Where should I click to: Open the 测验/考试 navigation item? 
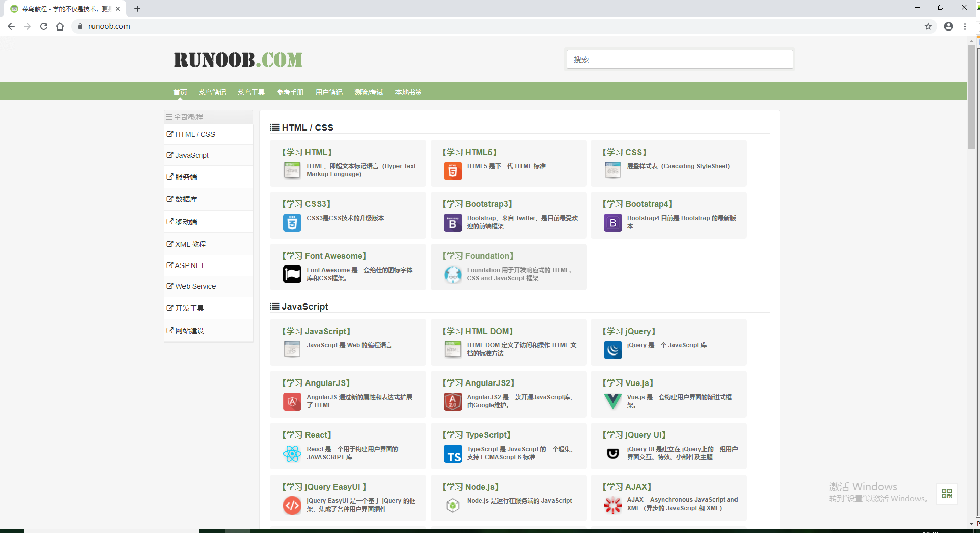369,92
